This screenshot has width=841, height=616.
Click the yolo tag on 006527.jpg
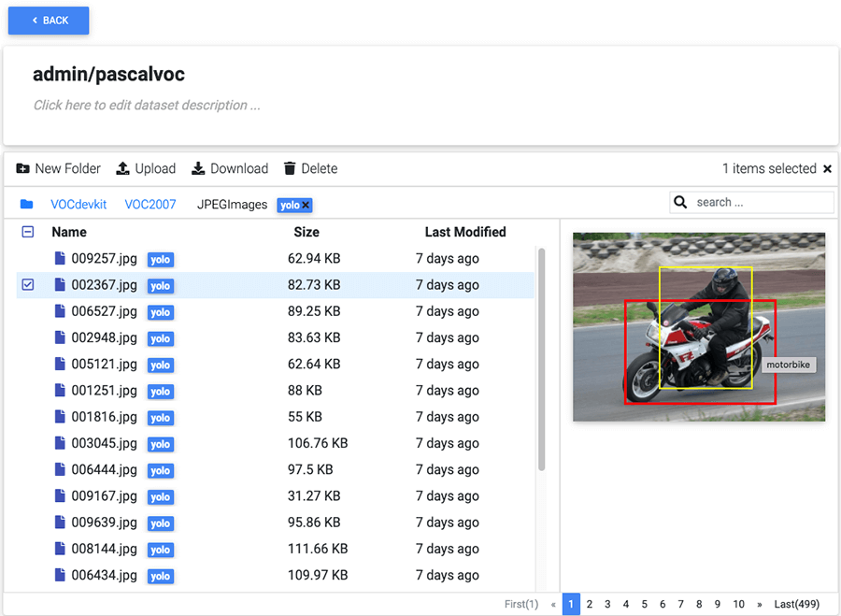[161, 312]
